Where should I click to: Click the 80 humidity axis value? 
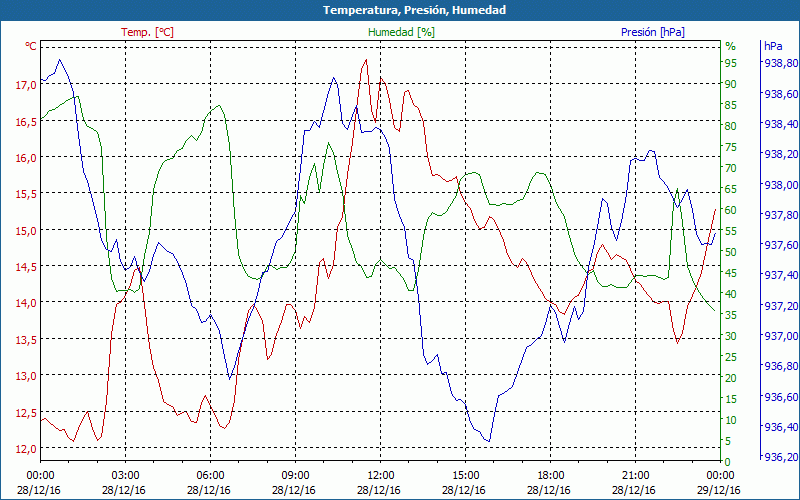731,126
